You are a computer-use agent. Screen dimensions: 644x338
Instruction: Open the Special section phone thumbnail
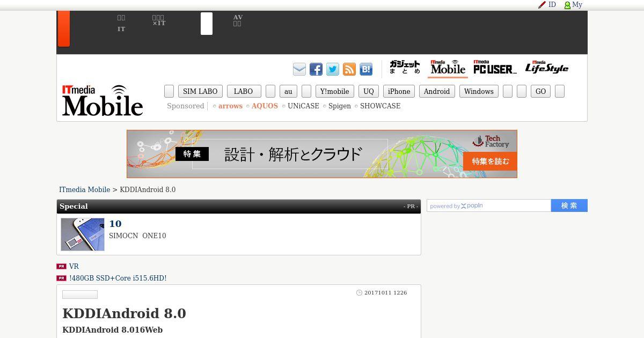pyautogui.click(x=83, y=234)
